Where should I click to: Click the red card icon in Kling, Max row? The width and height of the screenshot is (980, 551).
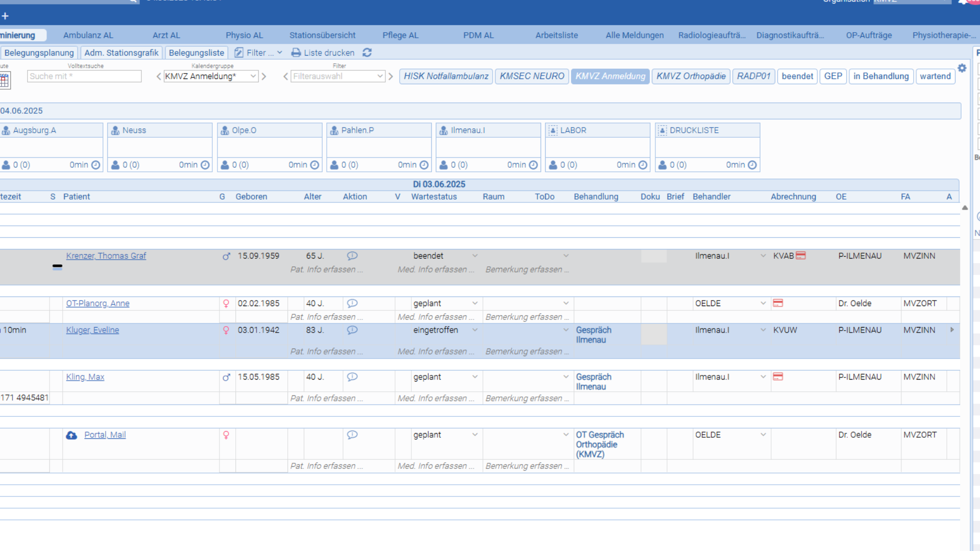778,377
